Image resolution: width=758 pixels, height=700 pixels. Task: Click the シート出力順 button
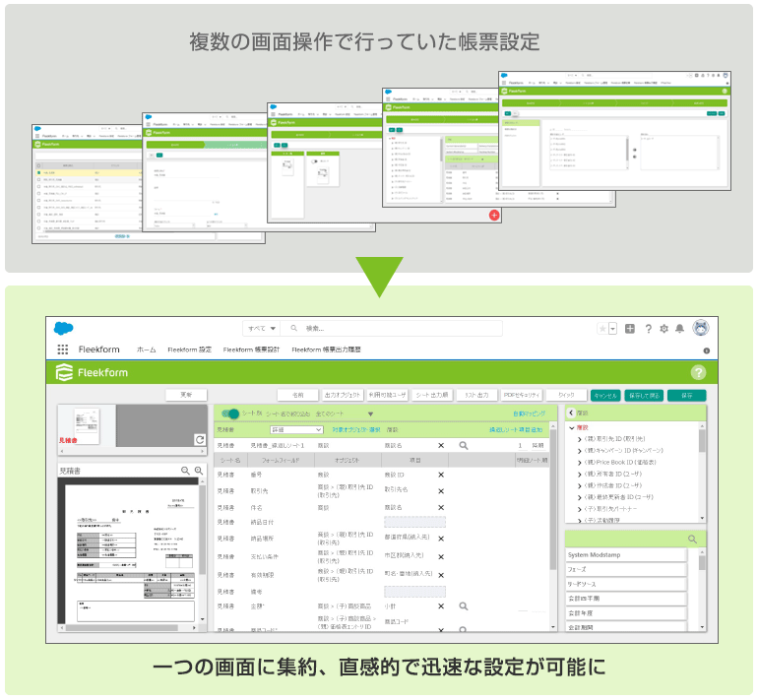pos(432,395)
